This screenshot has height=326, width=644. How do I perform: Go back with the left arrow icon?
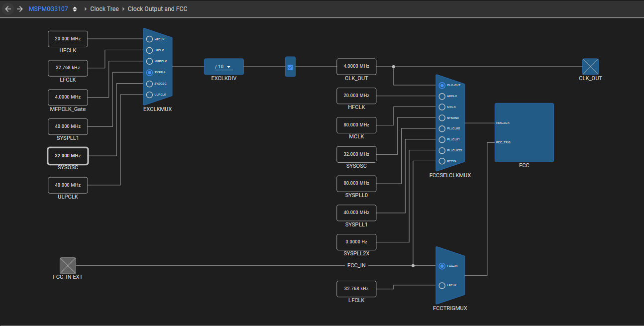coord(8,9)
